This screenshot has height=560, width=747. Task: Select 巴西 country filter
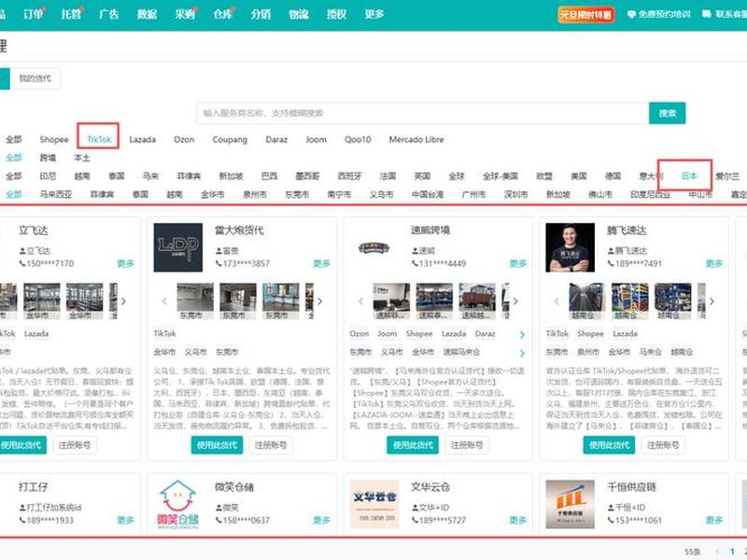point(269,175)
